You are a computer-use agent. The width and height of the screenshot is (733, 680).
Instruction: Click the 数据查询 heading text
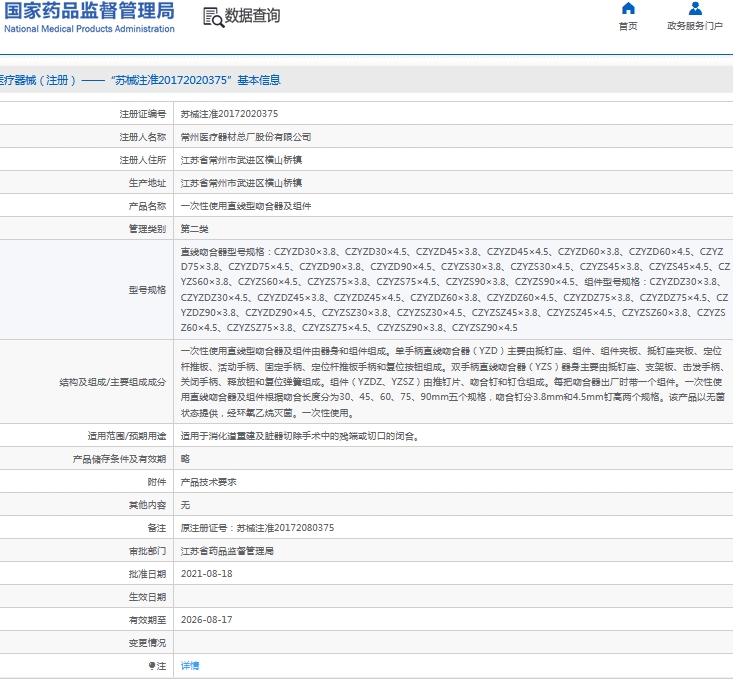(x=252, y=16)
